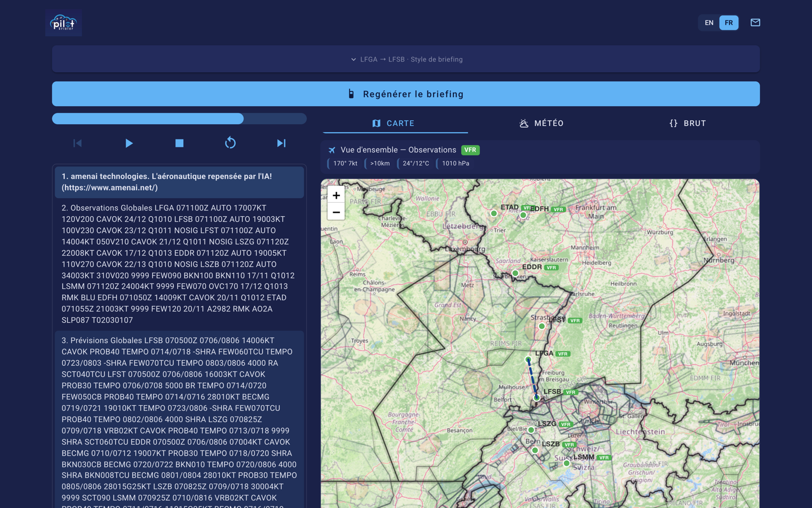The width and height of the screenshot is (812, 508).
Task: Select item 3 Prévisions Globales text
Action: click(x=179, y=419)
